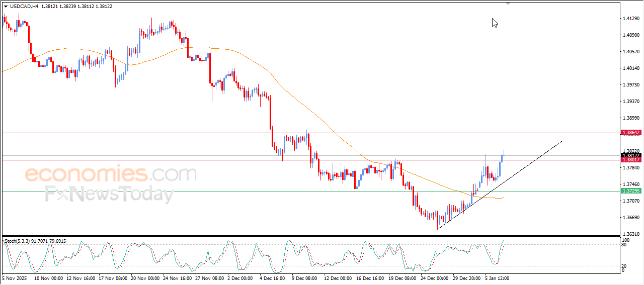The width and height of the screenshot is (644, 285).
Task: Click the stochastic 20 level scale label
Action: [625, 266]
